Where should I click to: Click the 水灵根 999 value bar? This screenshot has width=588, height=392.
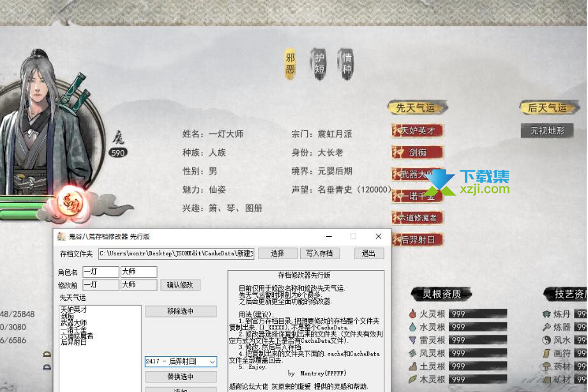pyautogui.click(x=478, y=327)
